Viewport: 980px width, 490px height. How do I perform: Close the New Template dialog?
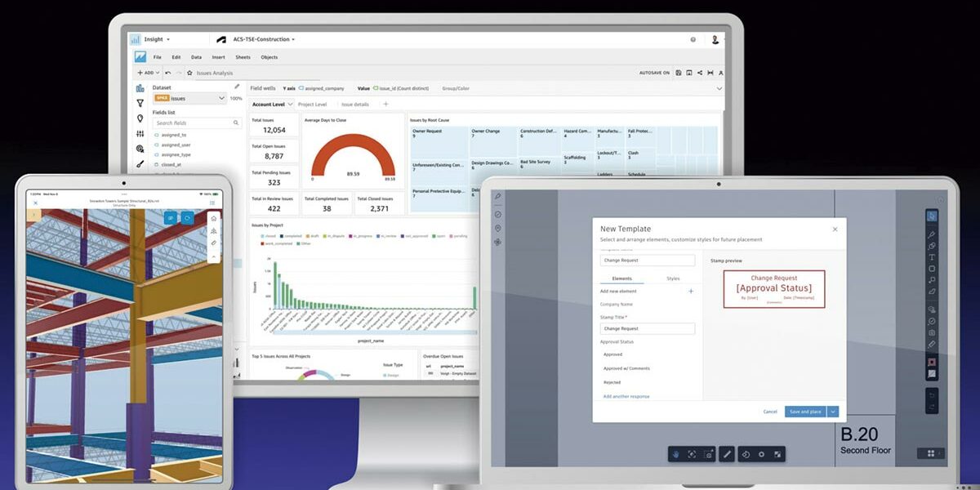[x=835, y=229]
